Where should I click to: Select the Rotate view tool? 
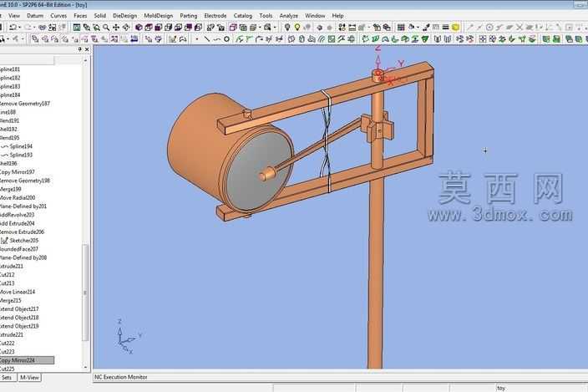pos(126,28)
